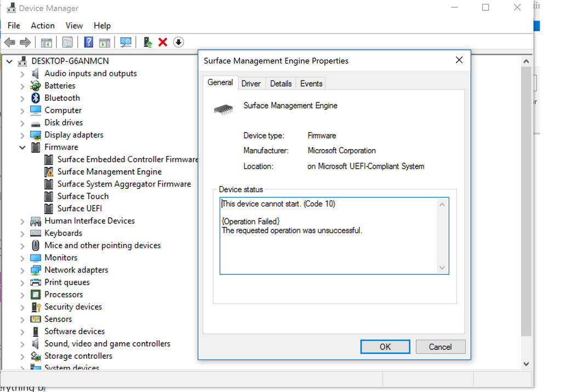Image resolution: width=561 pixels, height=392 pixels.
Task: Open the File menu
Action: 14,26
